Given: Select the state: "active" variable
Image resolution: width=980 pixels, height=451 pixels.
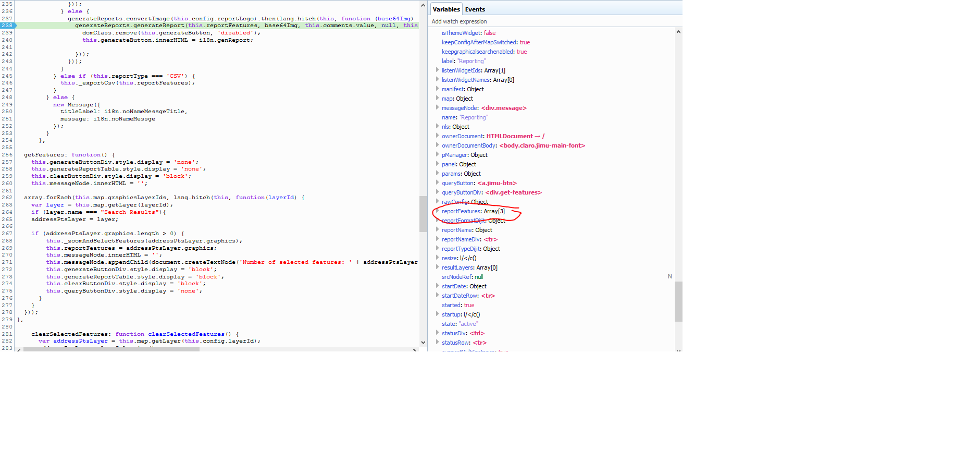Looking at the screenshot, I should tap(460, 324).
